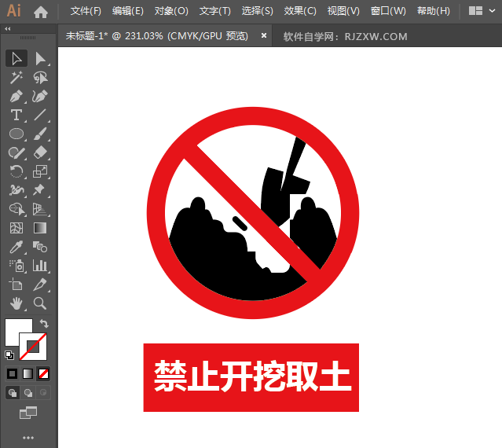Select the Curvature tool
Viewport: 502px width, 448px height.
tap(40, 96)
